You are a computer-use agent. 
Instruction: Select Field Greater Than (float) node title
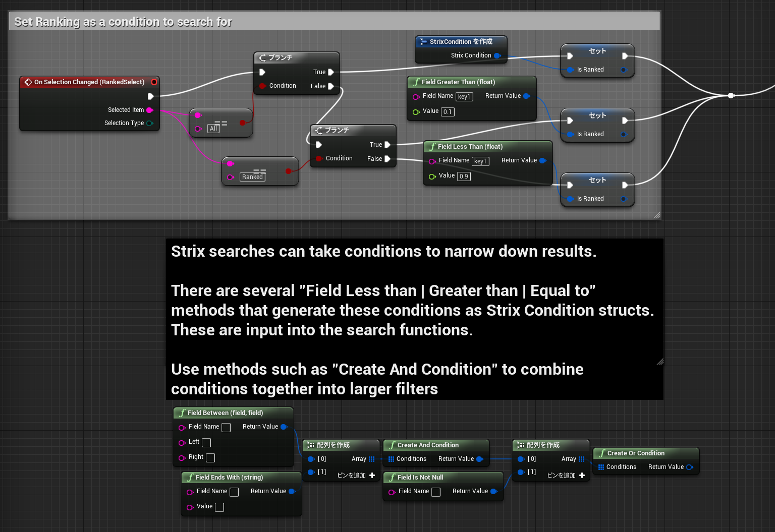click(458, 82)
